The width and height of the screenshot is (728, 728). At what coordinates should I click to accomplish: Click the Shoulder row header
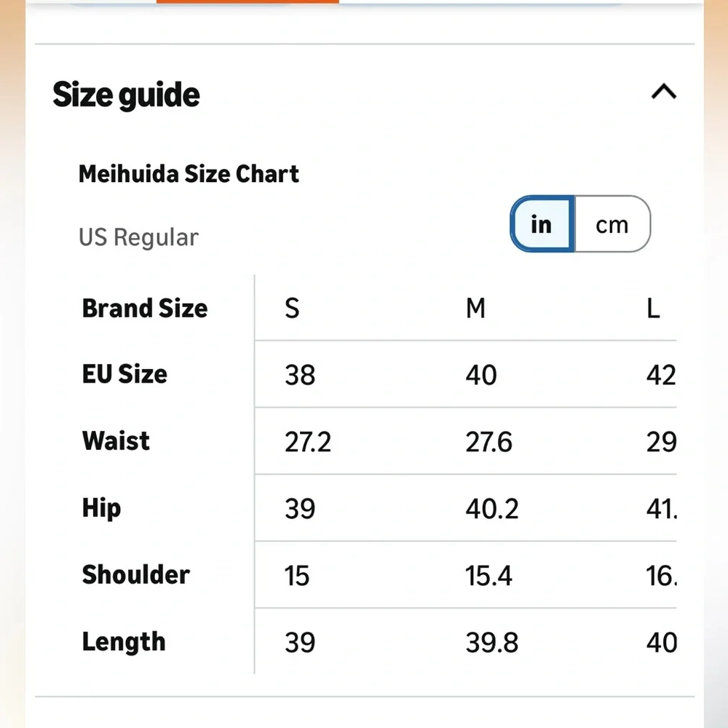(135, 575)
